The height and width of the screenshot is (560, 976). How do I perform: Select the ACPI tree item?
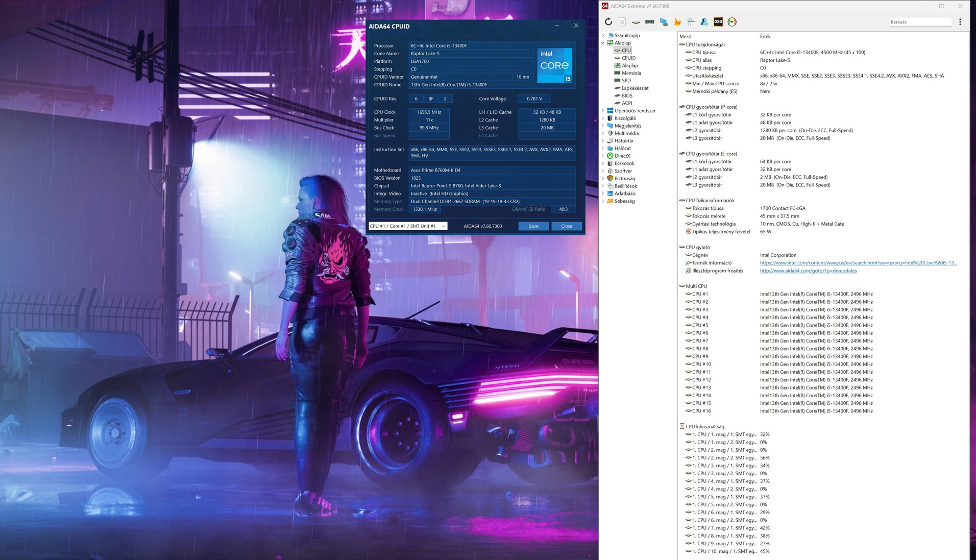pyautogui.click(x=627, y=103)
